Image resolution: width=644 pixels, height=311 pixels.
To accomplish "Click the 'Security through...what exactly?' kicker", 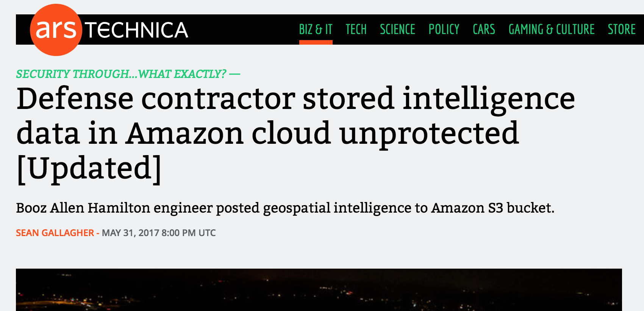I will coord(121,74).
